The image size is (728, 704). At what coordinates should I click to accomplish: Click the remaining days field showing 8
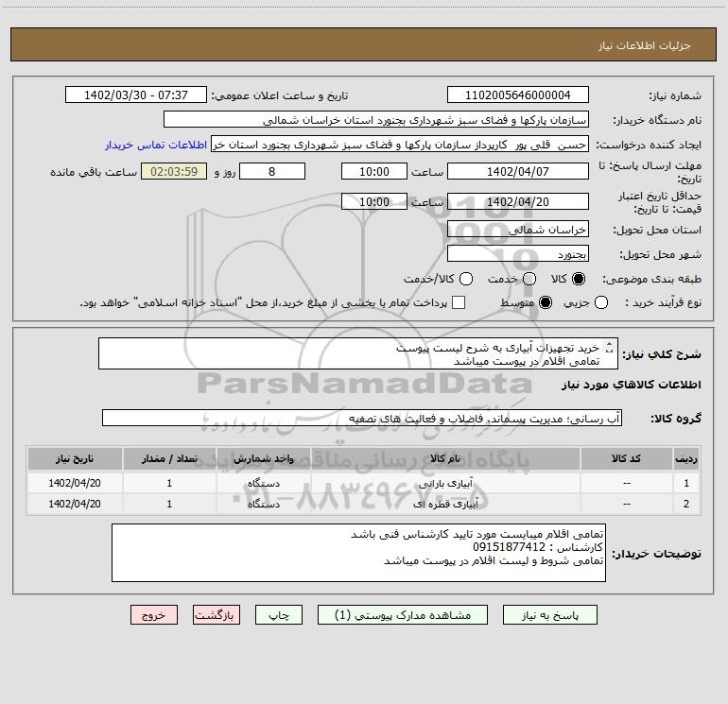pyautogui.click(x=272, y=171)
